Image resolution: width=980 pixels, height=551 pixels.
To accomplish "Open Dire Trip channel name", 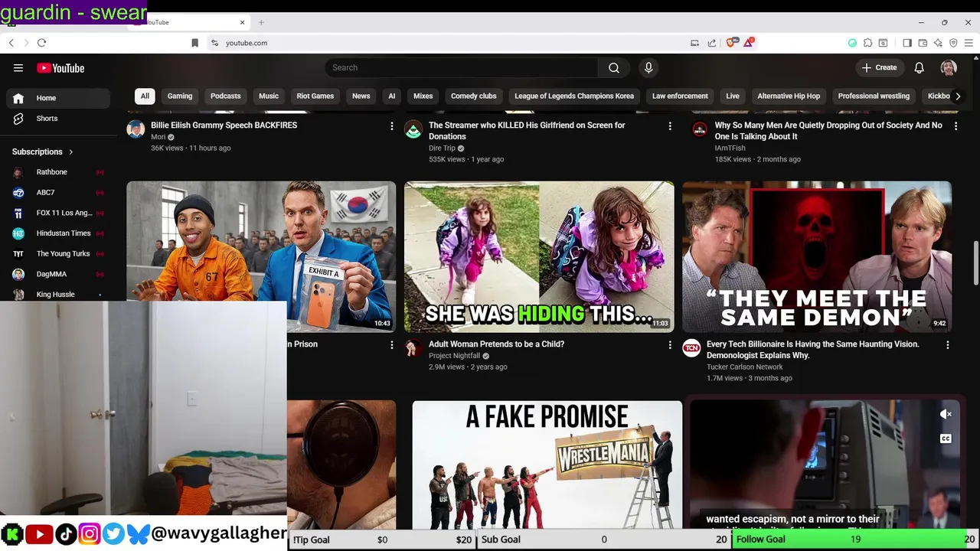I will pos(442,148).
